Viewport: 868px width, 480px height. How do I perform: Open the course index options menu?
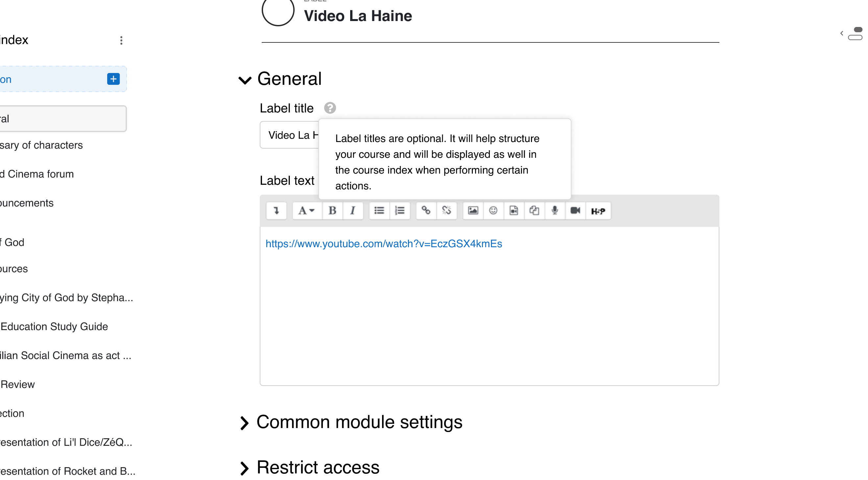point(121,40)
